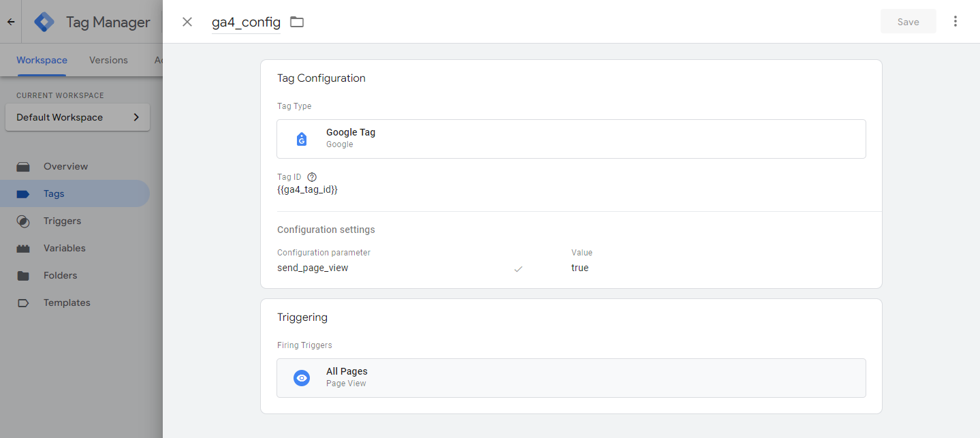Select Tags in the left navigation
This screenshot has width=980, height=438.
point(54,193)
